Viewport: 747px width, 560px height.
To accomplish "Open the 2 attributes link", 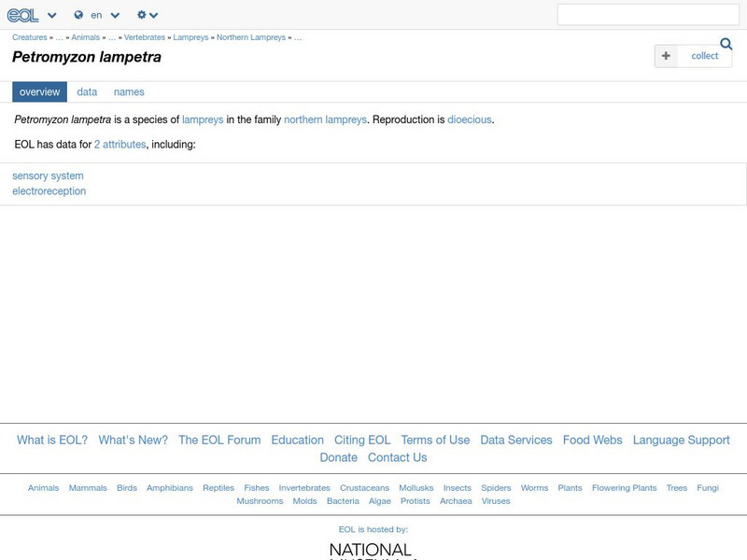I will 120,145.
